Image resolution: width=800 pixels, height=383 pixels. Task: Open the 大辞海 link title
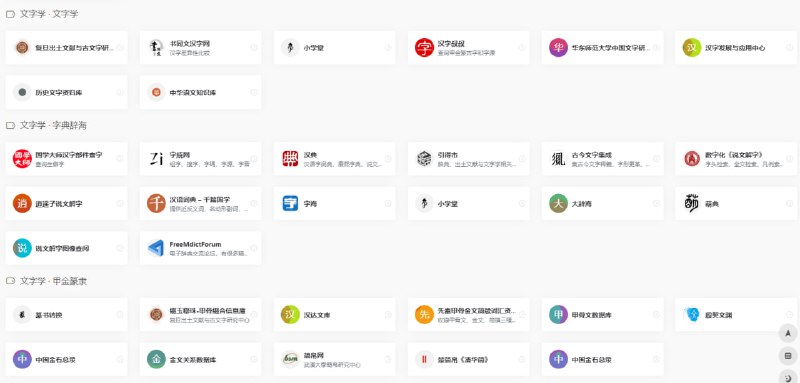pyautogui.click(x=582, y=204)
